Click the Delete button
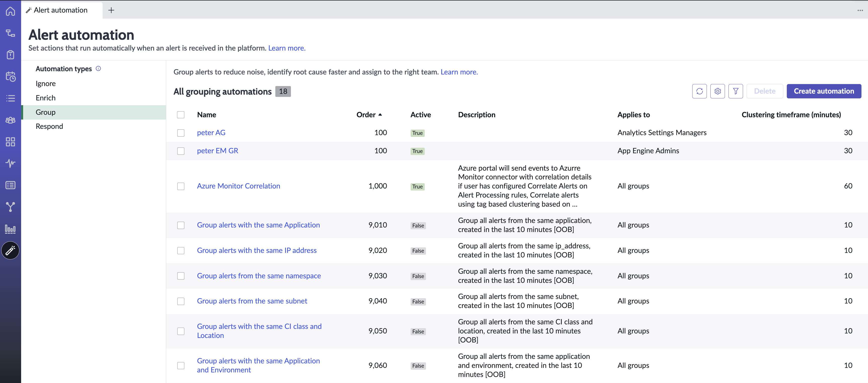This screenshot has width=868, height=383. tap(765, 91)
